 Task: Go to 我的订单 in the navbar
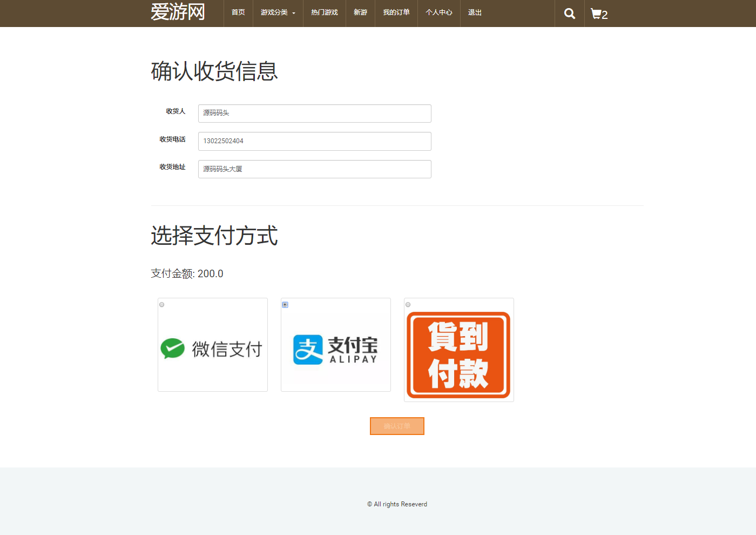396,12
